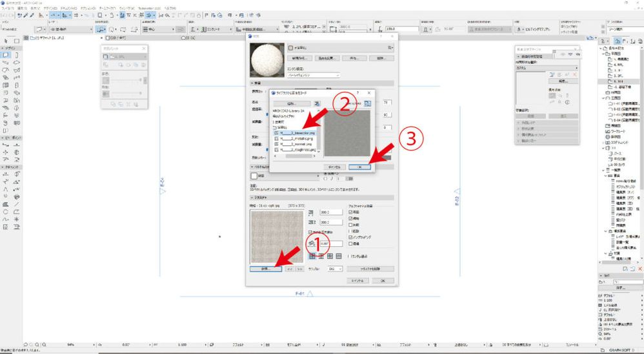Click 新規作成... button in material dialog
The height and width of the screenshot is (354, 644).
tap(300, 58)
